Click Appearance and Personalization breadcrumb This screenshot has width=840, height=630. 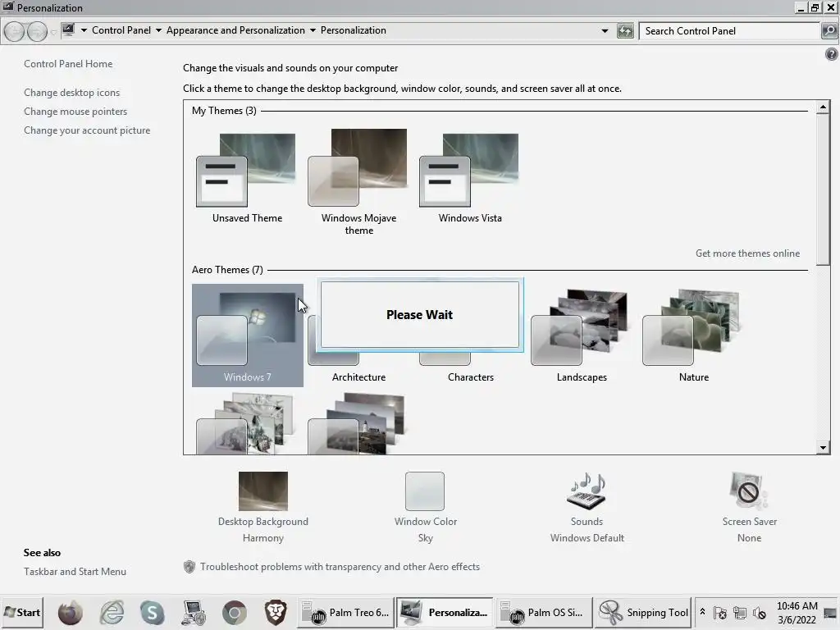[235, 30]
